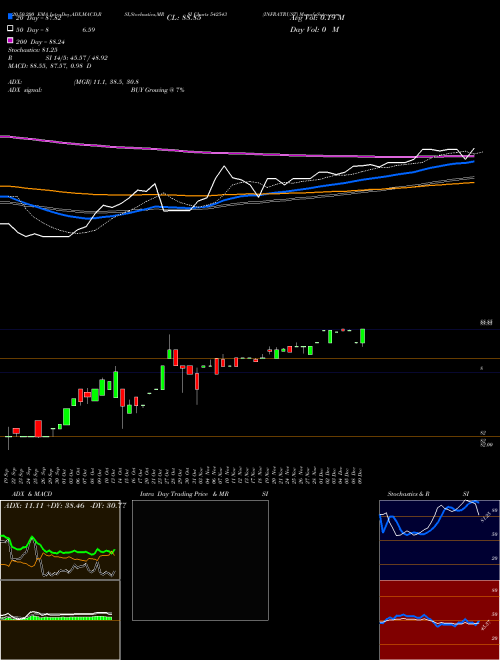Viewport: 500px width, 660px height.
Task: Open the ADX indicator chart panel
Action: point(60,540)
